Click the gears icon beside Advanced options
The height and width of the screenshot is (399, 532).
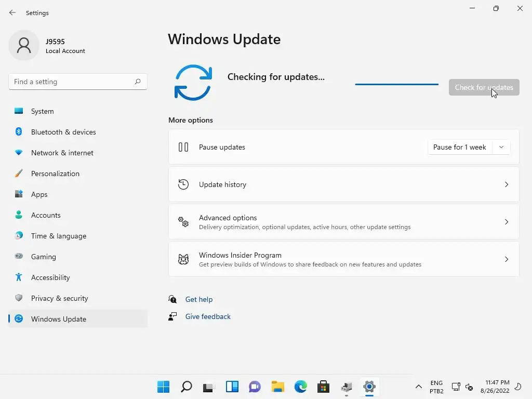[183, 222]
